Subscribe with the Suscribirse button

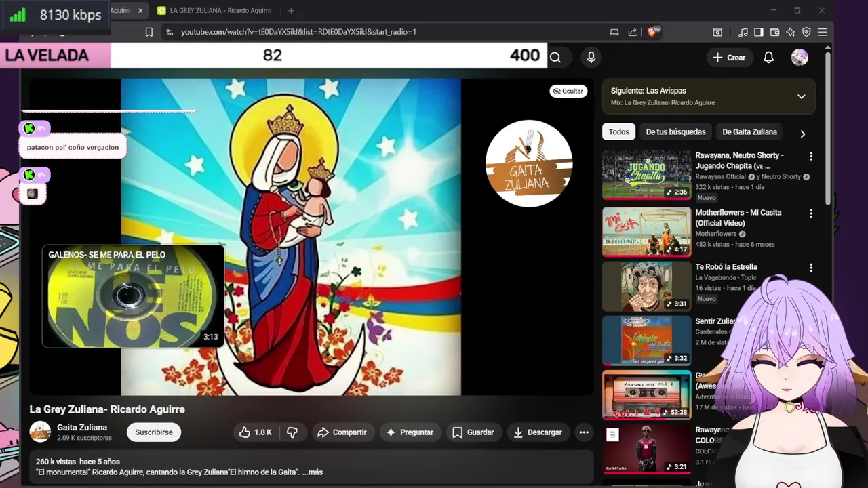tap(154, 432)
